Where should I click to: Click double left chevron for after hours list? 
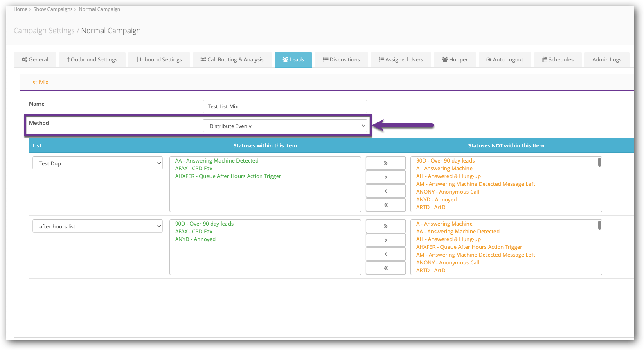click(x=385, y=268)
